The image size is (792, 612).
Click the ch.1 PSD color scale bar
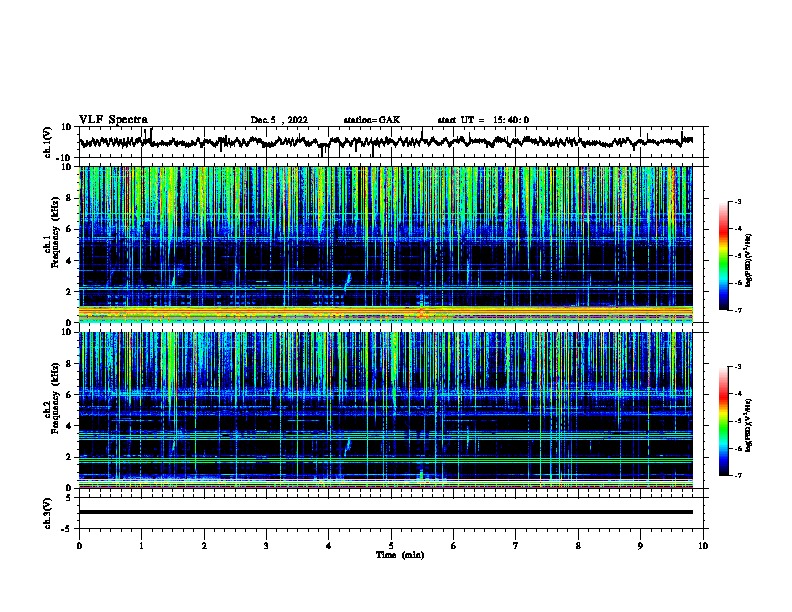pos(724,256)
